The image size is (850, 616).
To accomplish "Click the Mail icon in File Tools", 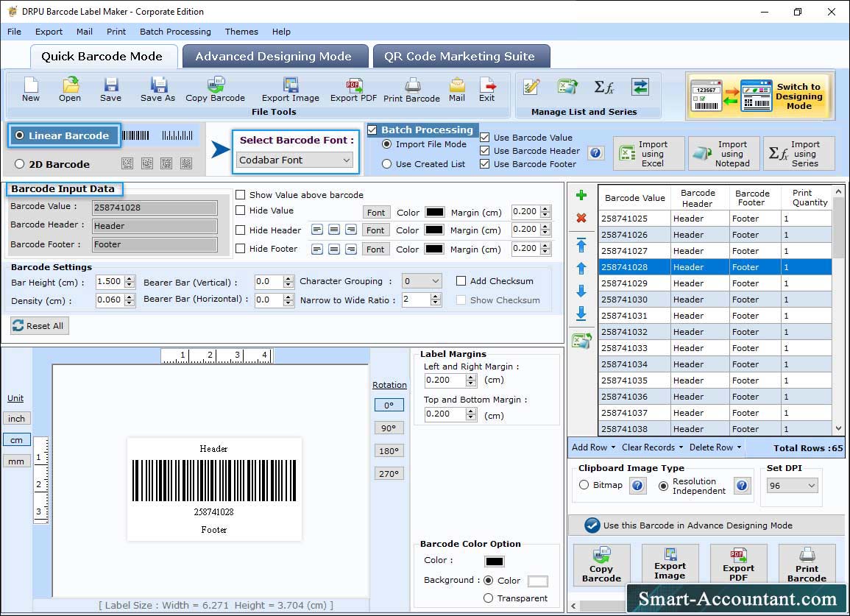I will coord(457,90).
